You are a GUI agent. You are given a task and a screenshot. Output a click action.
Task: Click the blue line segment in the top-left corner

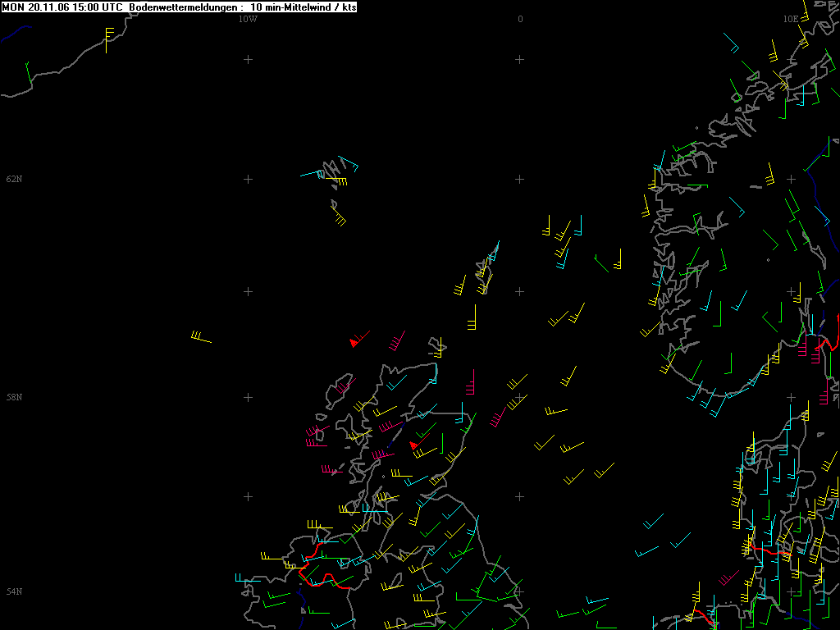(16, 34)
